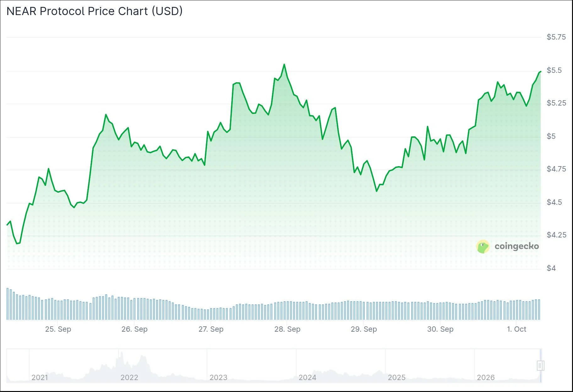Screen dimensions: 573x392
Task: Select the 2025 marker in the navigator
Action: click(396, 378)
